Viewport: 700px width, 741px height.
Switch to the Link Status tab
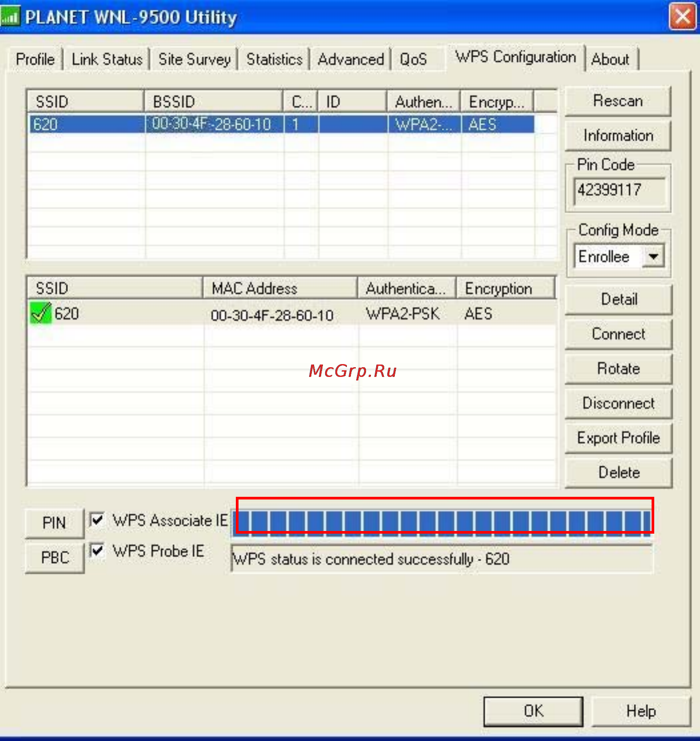(x=107, y=59)
